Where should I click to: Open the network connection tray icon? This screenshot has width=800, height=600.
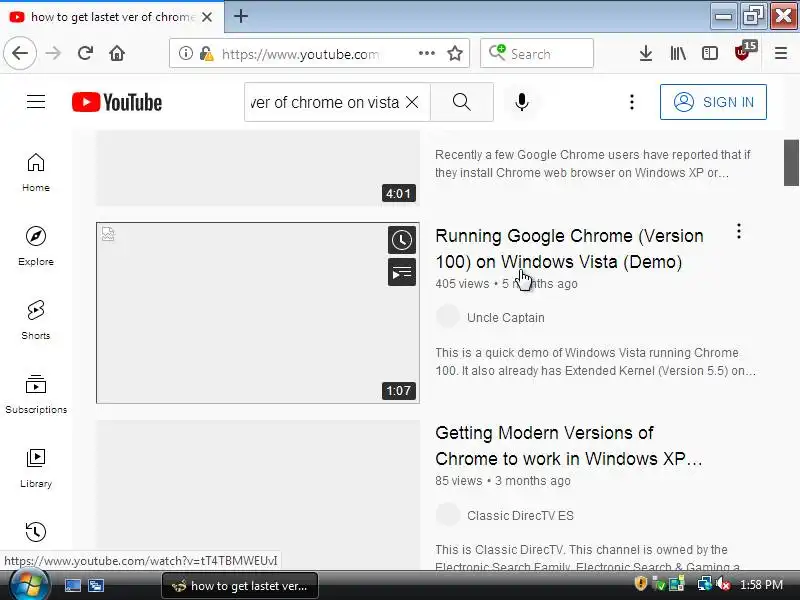pos(705,583)
